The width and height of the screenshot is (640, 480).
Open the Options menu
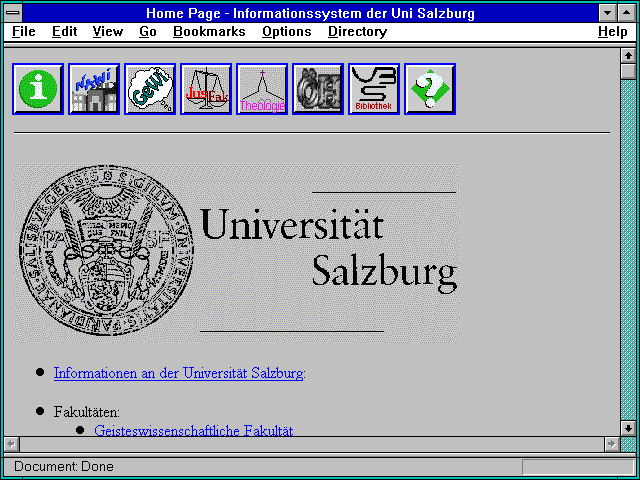tap(287, 32)
